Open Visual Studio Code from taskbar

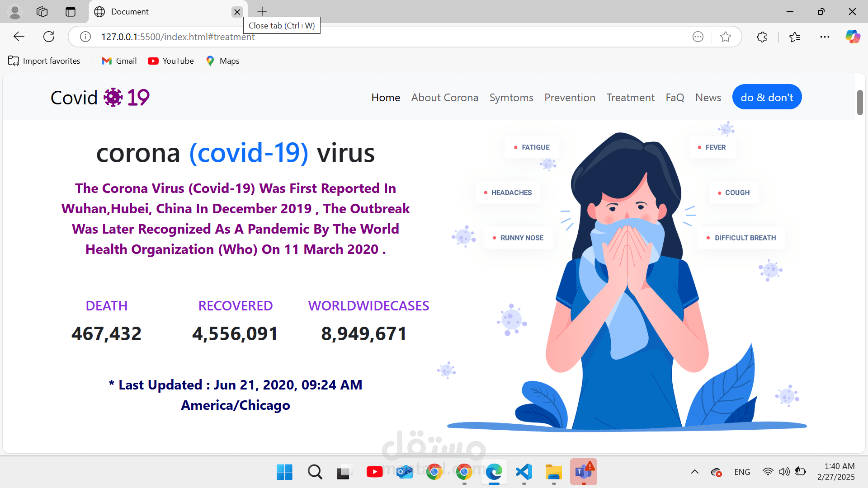point(524,472)
